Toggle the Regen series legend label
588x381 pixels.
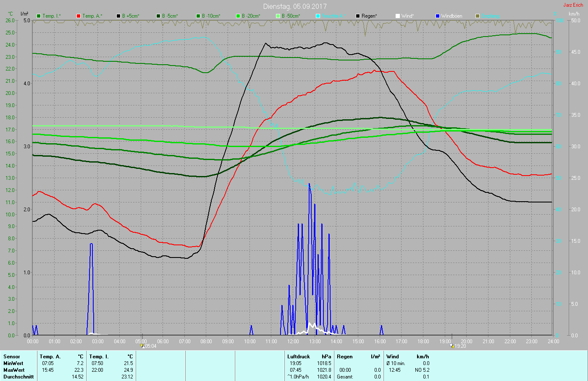(x=369, y=16)
